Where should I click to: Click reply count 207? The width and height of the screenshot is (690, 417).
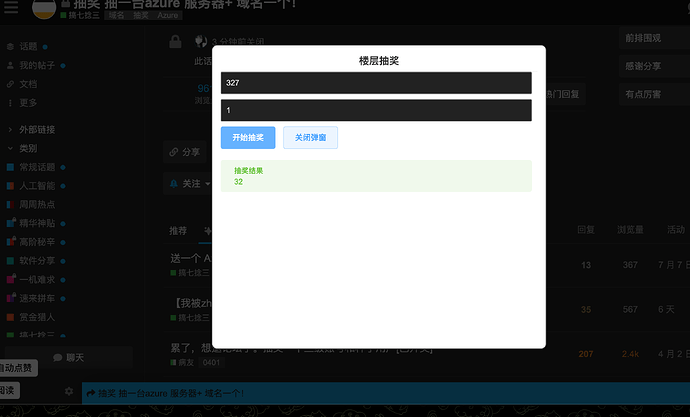pos(586,354)
